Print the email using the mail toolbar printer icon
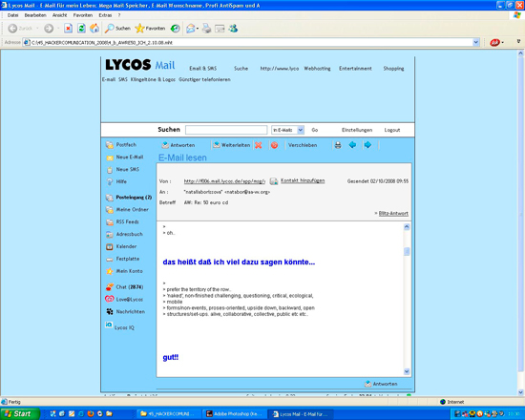 [338, 145]
